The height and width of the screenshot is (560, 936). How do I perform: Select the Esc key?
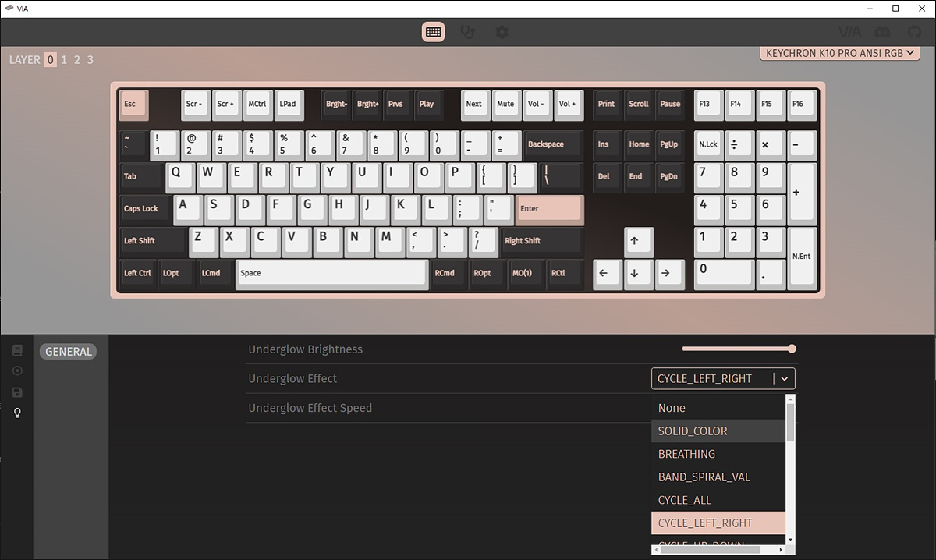pos(133,105)
